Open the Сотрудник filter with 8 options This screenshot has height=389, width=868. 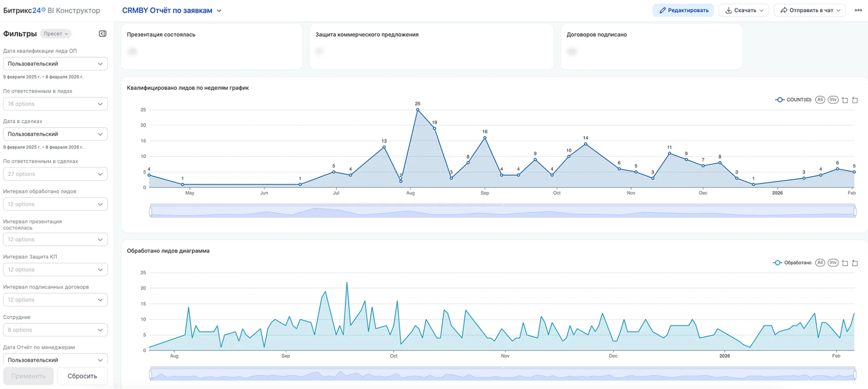55,330
